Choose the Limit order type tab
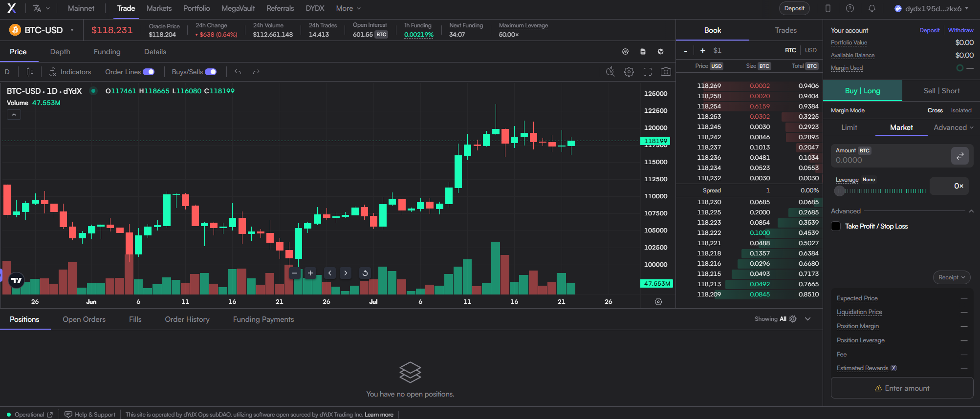The width and height of the screenshot is (980, 419). 849,127
